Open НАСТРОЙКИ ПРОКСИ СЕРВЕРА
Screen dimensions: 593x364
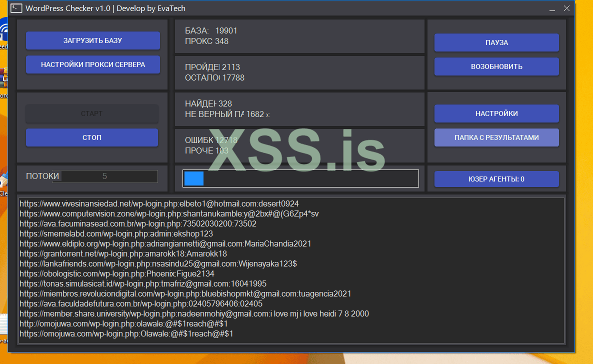coord(92,64)
